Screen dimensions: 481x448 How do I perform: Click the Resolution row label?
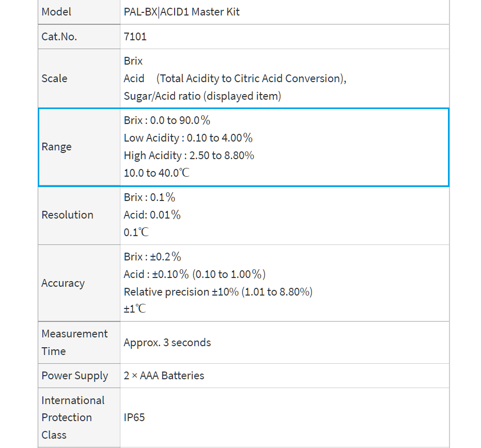point(67,215)
